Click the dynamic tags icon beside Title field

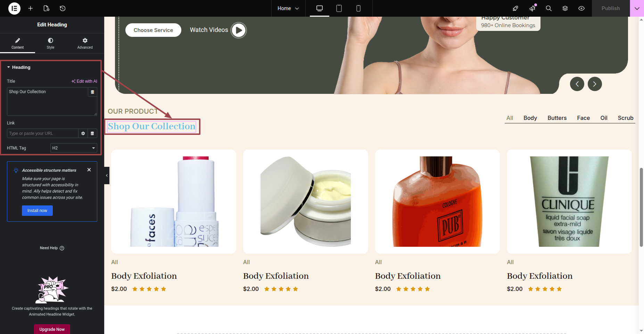pos(92,92)
